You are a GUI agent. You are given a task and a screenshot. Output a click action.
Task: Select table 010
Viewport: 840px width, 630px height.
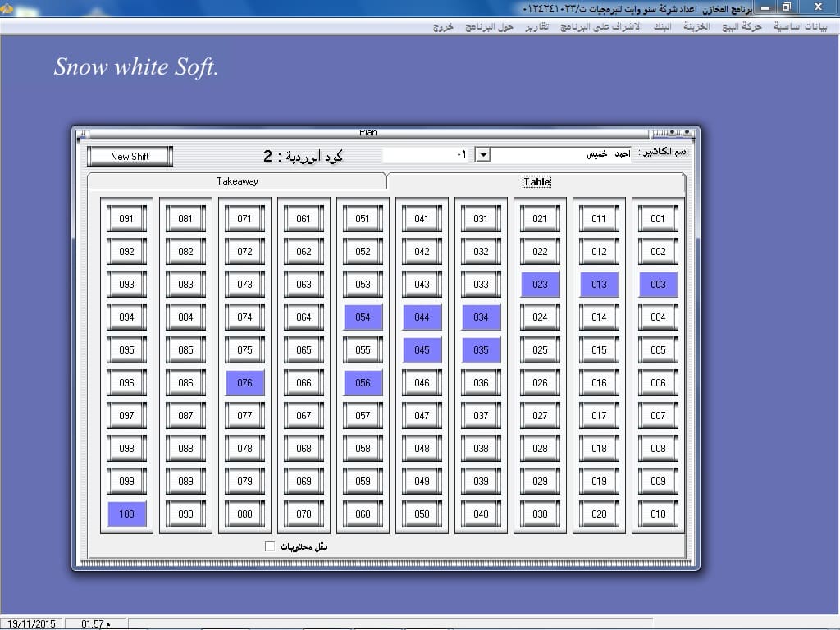point(658,514)
